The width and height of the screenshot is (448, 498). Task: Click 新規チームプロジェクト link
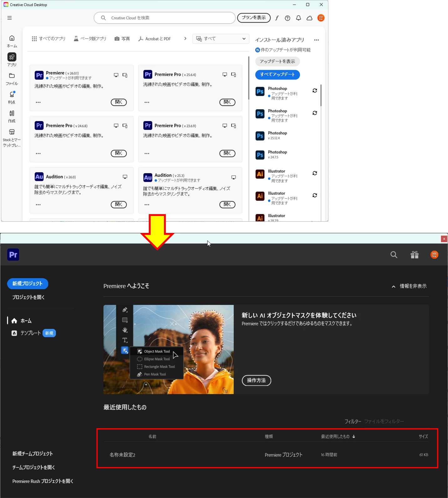pos(33,454)
